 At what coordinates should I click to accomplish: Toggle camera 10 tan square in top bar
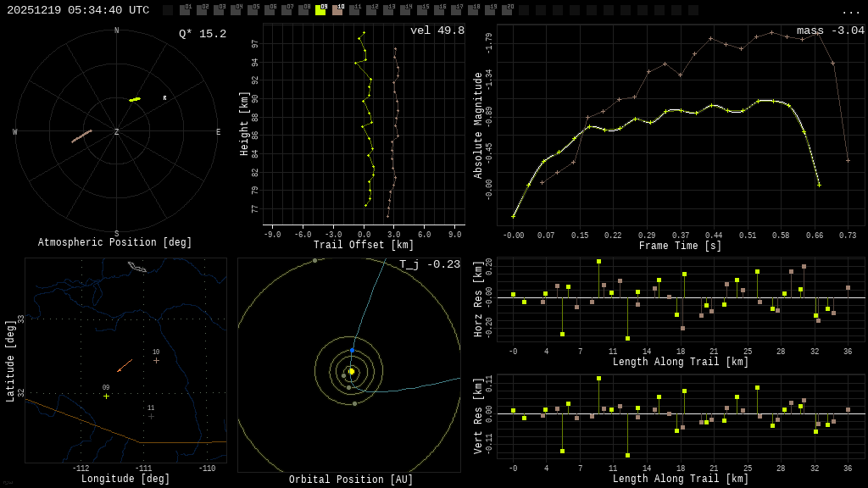(x=337, y=10)
